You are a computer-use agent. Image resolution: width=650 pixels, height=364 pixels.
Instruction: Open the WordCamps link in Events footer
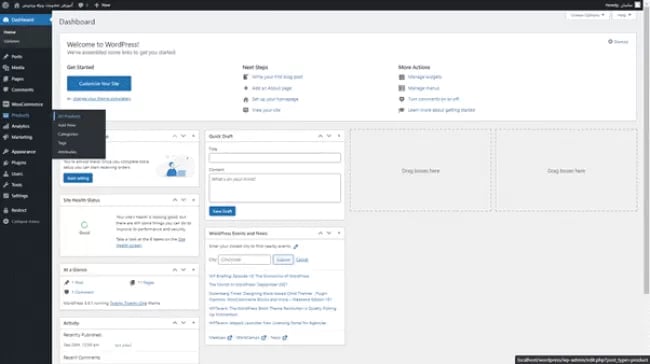point(251,338)
